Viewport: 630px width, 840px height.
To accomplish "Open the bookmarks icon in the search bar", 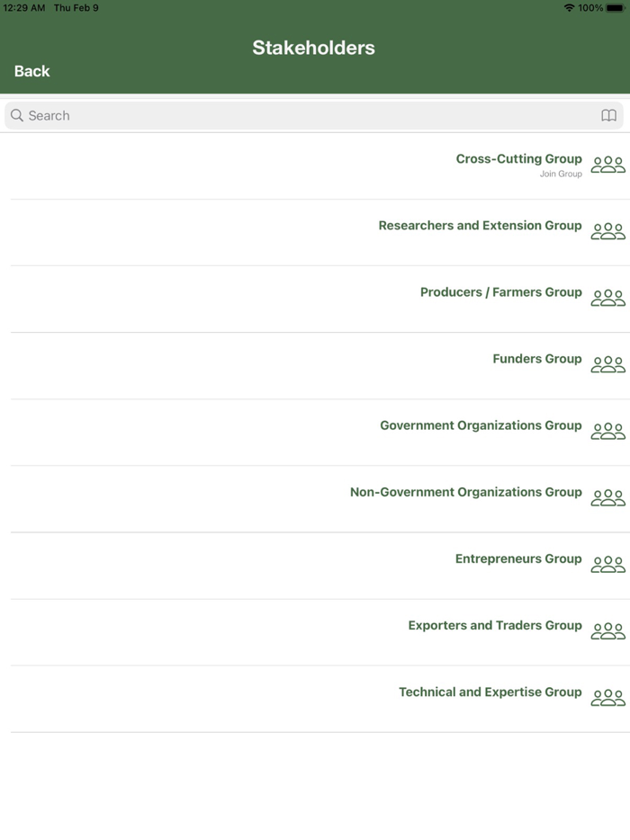I will tap(609, 115).
